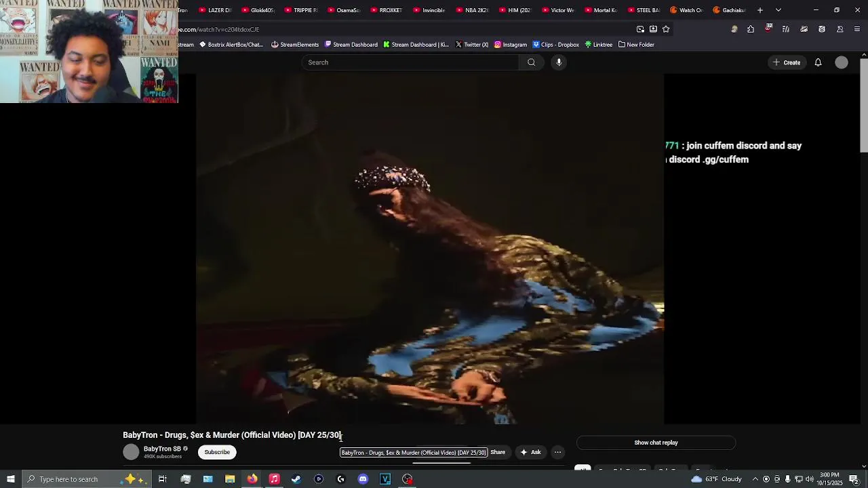The width and height of the screenshot is (868, 488).
Task: Open the Linktree bookmark
Action: point(598,45)
